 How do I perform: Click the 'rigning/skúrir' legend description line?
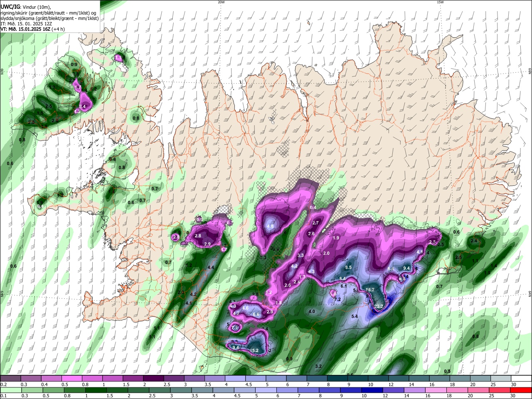pyautogui.click(x=48, y=13)
